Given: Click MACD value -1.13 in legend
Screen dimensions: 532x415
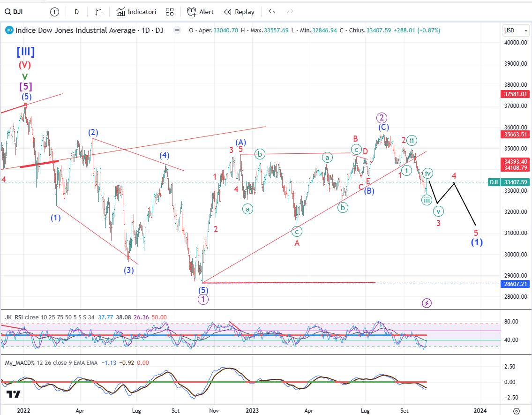Looking at the screenshot, I should (109, 363).
